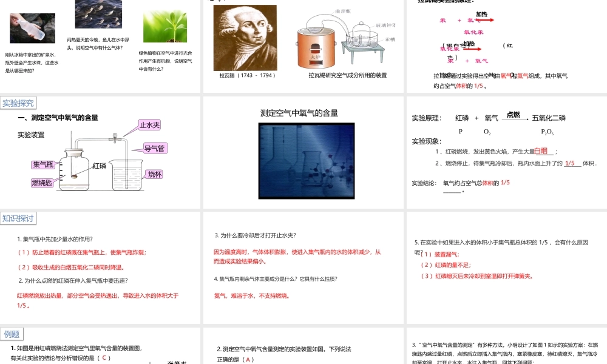Image resolution: width=607 pixels, height=364 pixels.
Task: Click the 燃烧匙 callout label
Action: coord(42,183)
